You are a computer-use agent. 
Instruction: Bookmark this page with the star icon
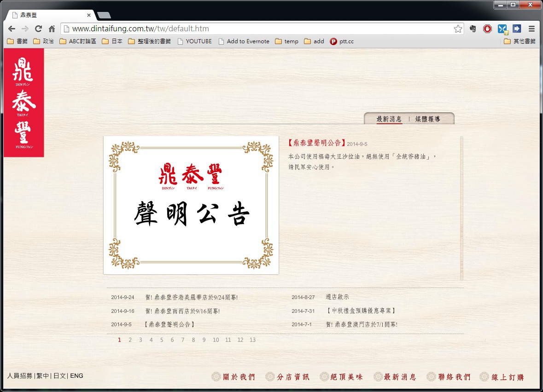coord(458,29)
